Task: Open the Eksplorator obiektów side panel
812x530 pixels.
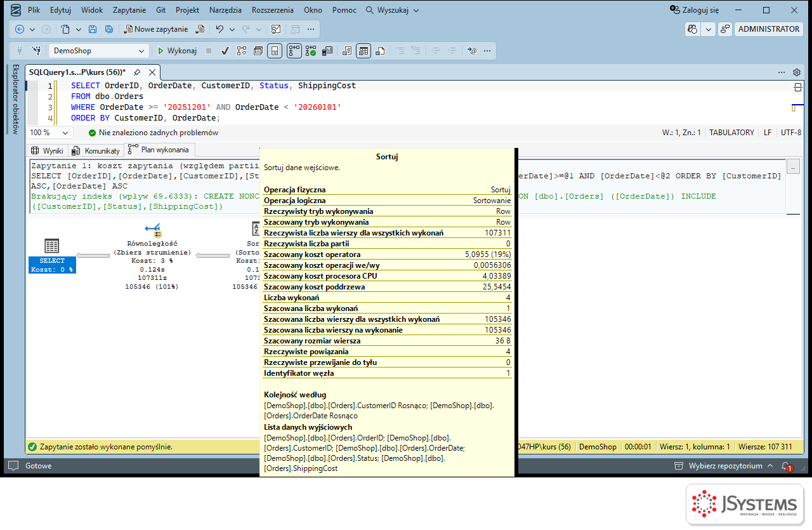Action: point(16,98)
